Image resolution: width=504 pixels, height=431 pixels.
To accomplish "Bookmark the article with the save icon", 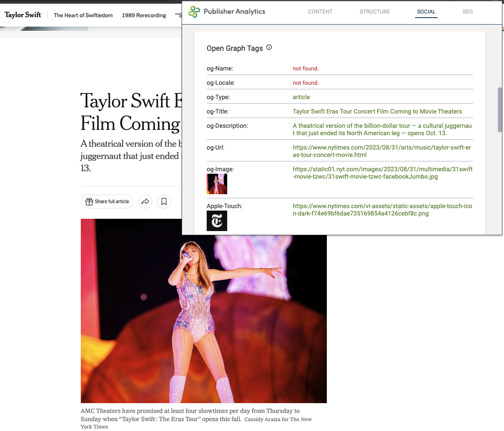I will coord(164,202).
